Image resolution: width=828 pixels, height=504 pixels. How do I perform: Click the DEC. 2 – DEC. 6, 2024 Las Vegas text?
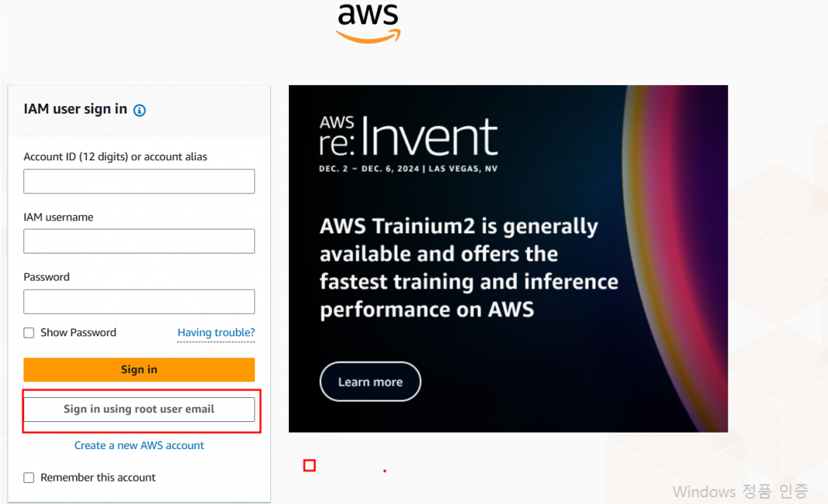pos(408,169)
